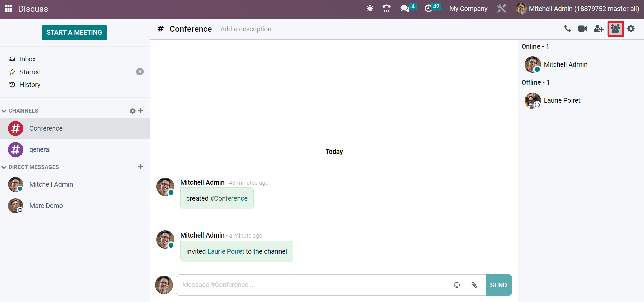644x302 pixels.
Task: Open the History mailbox
Action: 75,85
